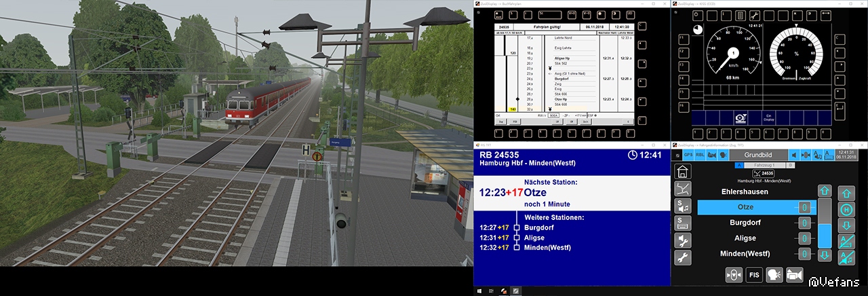Screen dimensions: 868x296
Task: Disable automatic text display (crossed A keyboard)
Action: click(x=846, y=242)
